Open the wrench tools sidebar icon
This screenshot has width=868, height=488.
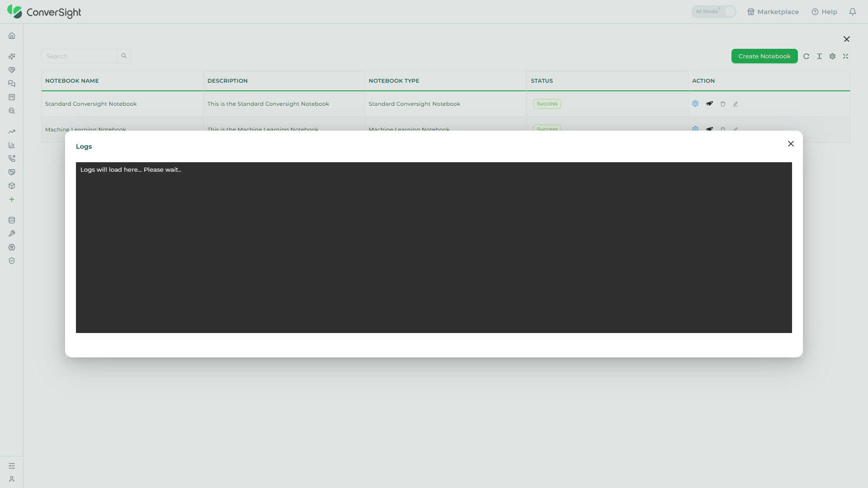point(12,234)
